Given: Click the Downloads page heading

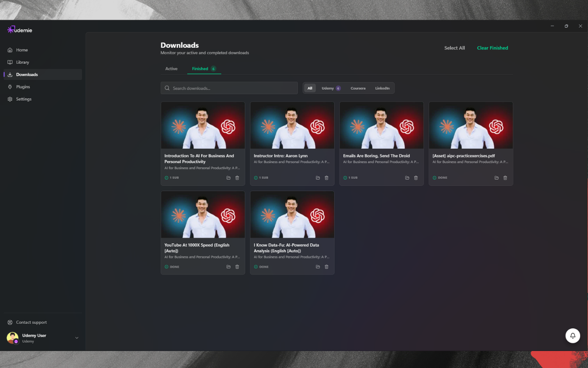Looking at the screenshot, I should pos(180,45).
